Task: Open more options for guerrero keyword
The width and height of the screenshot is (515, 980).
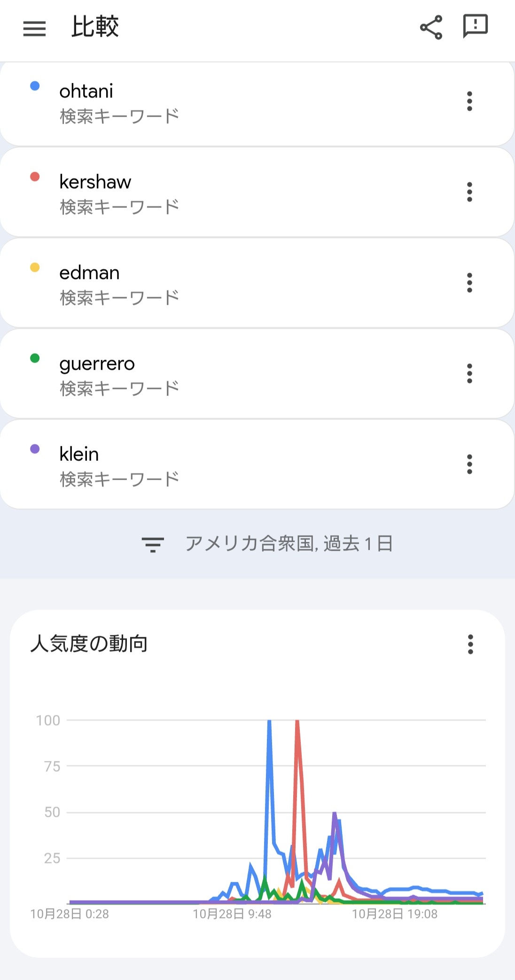Action: pos(469,374)
